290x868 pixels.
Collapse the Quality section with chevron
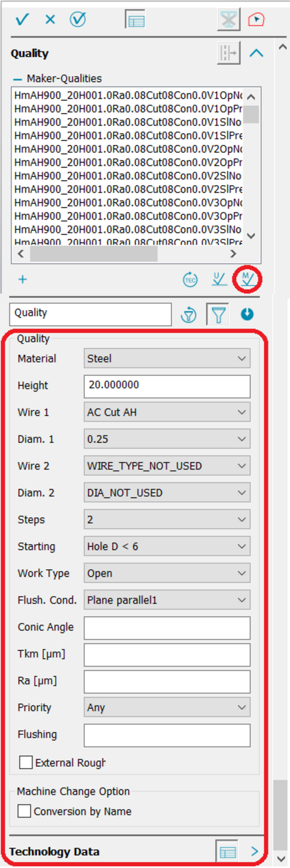click(256, 53)
